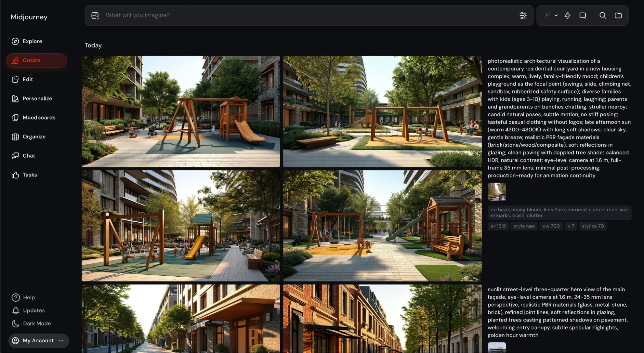Open the Personalize page
Viewport: 644px width, 353px height.
click(37, 99)
